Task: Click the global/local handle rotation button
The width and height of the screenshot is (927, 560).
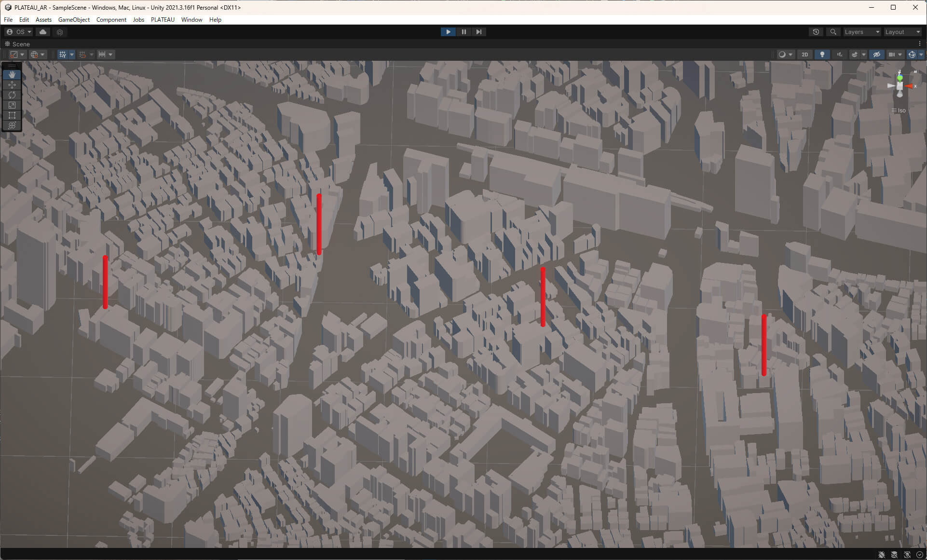Action: coord(34,55)
